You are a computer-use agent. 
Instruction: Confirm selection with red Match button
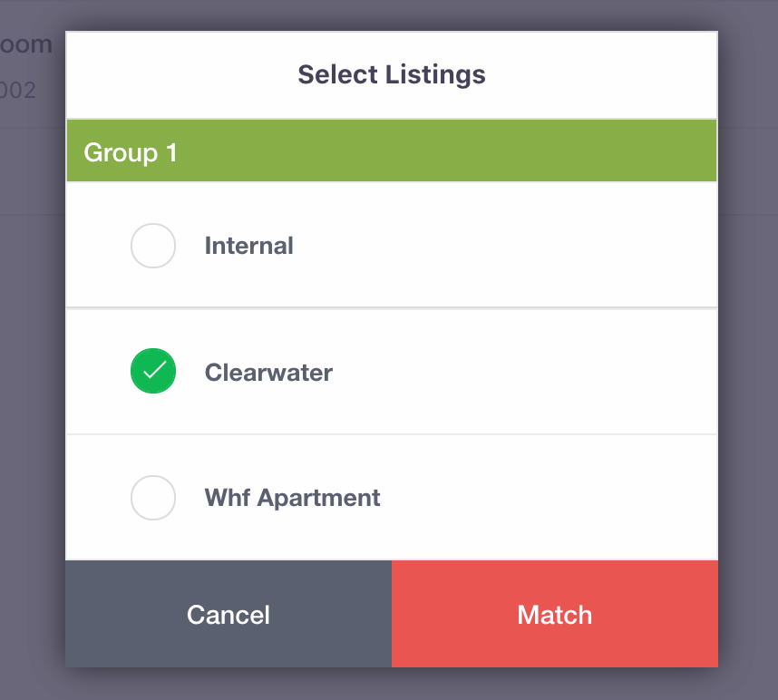[555, 614]
